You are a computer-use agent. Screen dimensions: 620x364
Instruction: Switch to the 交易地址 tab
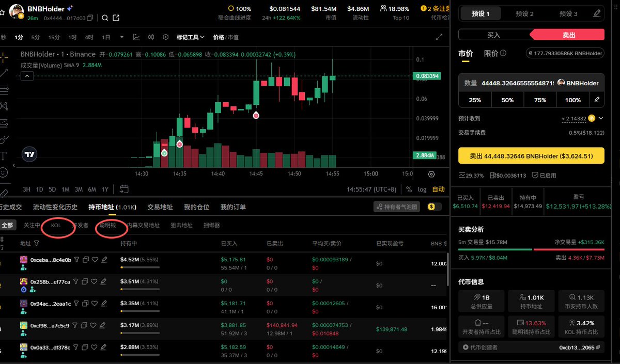[x=160, y=207]
